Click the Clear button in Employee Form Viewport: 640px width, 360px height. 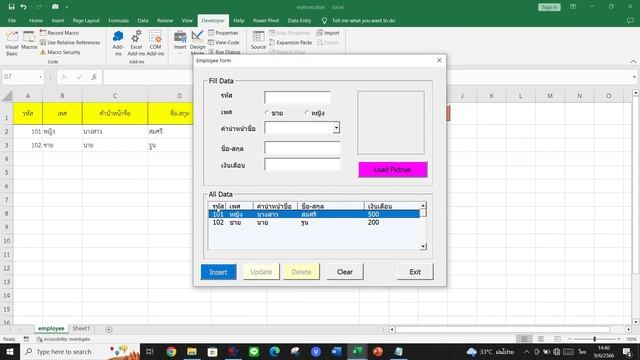click(344, 272)
